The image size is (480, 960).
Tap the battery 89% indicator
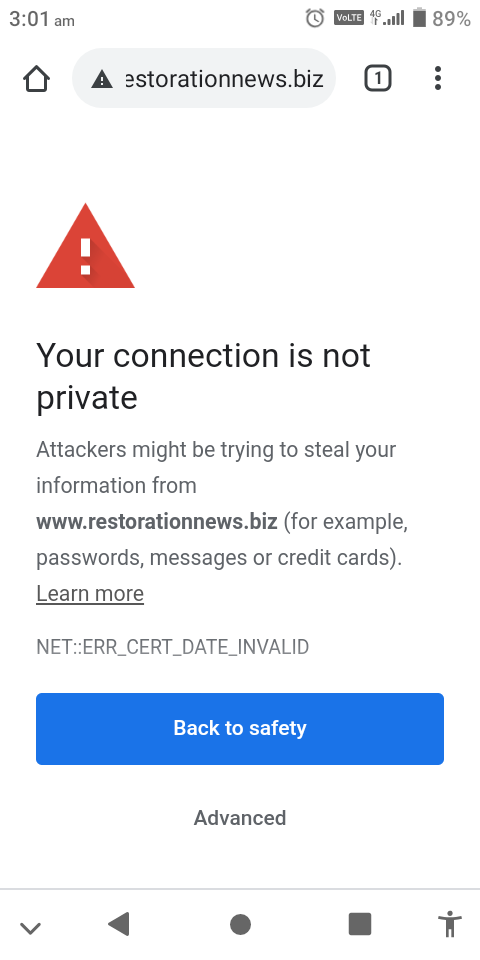[x=441, y=18]
